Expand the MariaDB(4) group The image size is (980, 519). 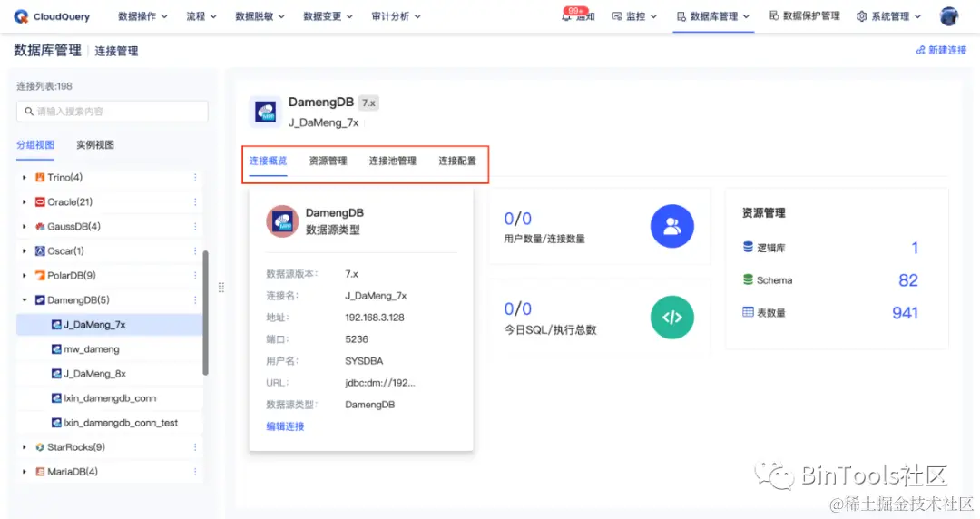click(x=24, y=472)
